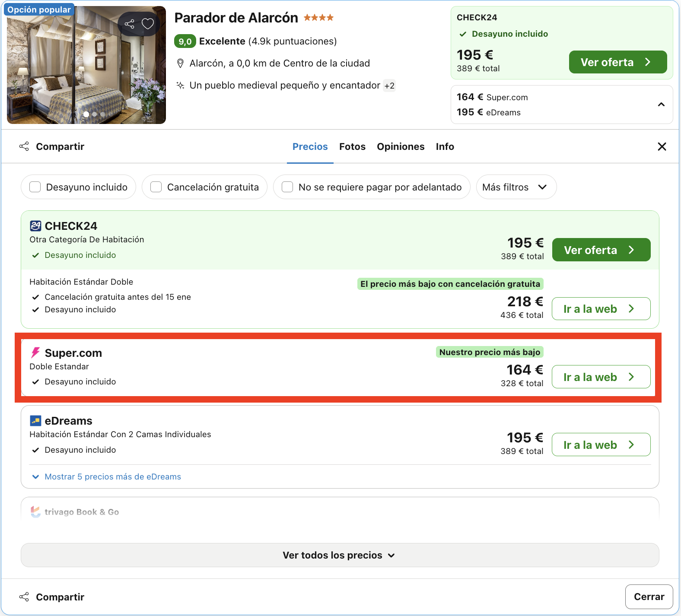681x616 pixels.
Task: Expand Ver todos los precios
Action: pyautogui.click(x=340, y=555)
